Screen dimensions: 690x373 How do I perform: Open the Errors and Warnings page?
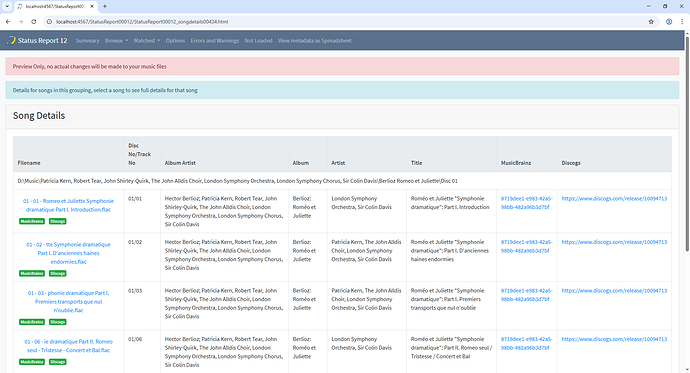point(215,40)
